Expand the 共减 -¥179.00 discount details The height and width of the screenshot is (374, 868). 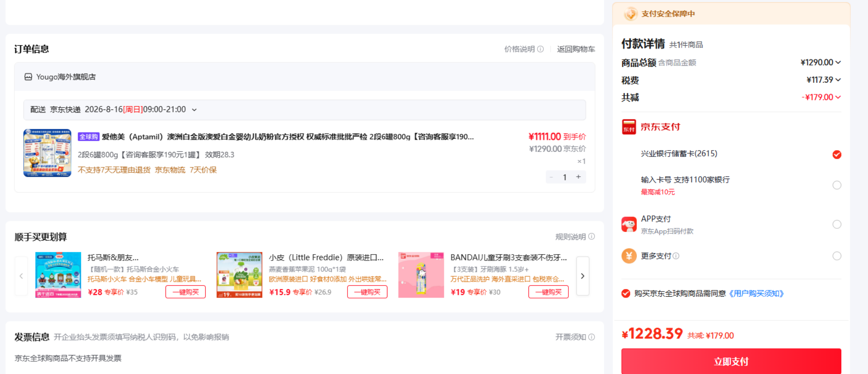click(838, 97)
